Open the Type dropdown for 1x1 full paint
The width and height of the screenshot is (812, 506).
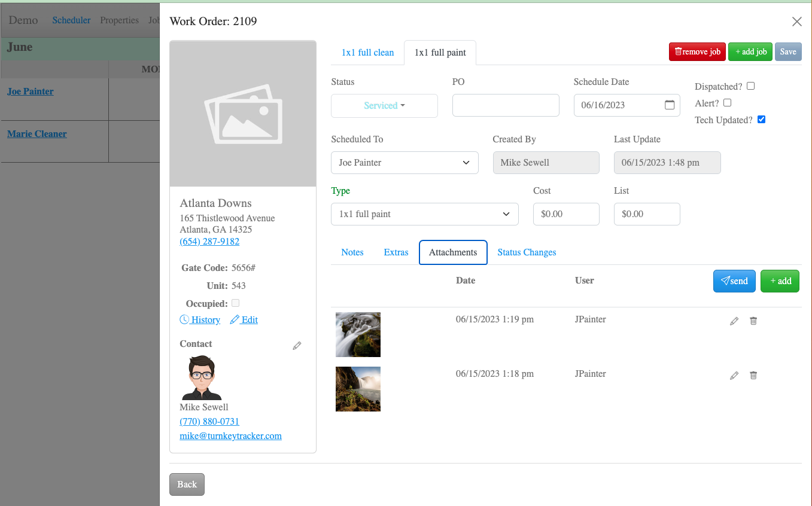pyautogui.click(x=425, y=214)
